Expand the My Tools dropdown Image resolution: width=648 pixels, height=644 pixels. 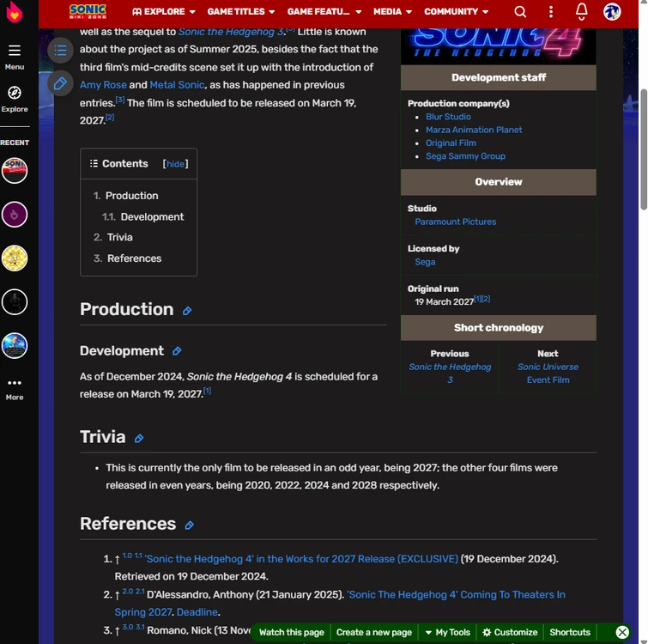[x=447, y=632]
